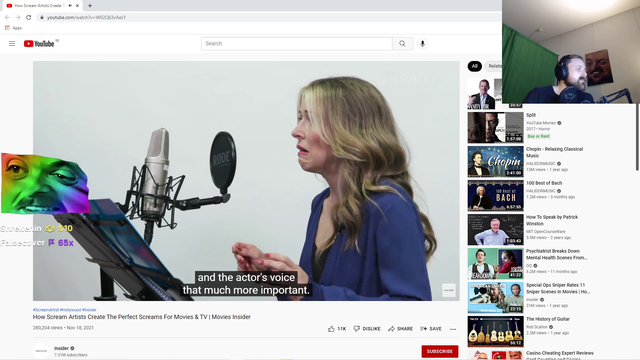Open Special Ops Sniper Rates thumbnail
Viewport: 640px width, 360px height.
[x=496, y=298]
